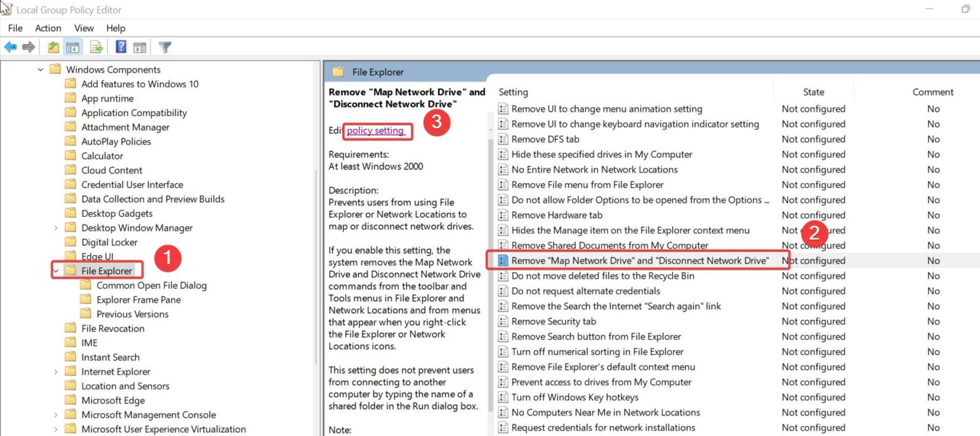Select the Common Open File Dialog tree item
The width and height of the screenshot is (980, 436).
point(152,286)
